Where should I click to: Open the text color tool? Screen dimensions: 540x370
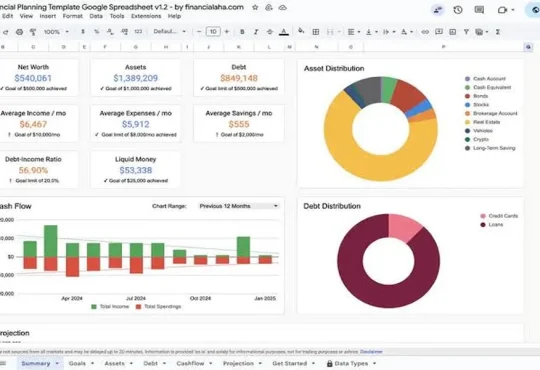[283, 32]
